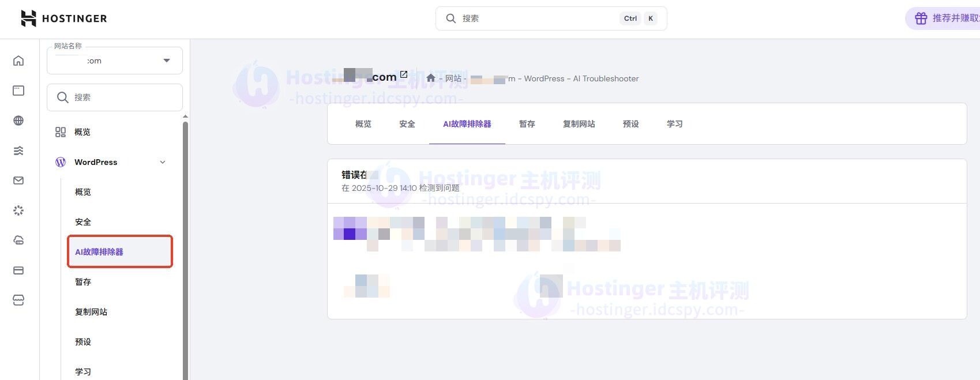The height and width of the screenshot is (380, 980).
Task: Open the Marketplace store icon in left rail
Action: point(18,300)
